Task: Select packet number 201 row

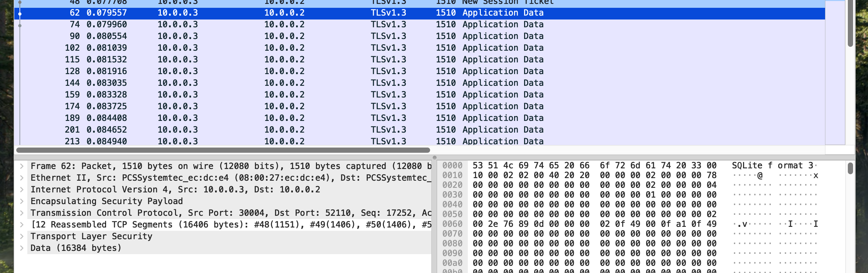Action: pos(419,130)
